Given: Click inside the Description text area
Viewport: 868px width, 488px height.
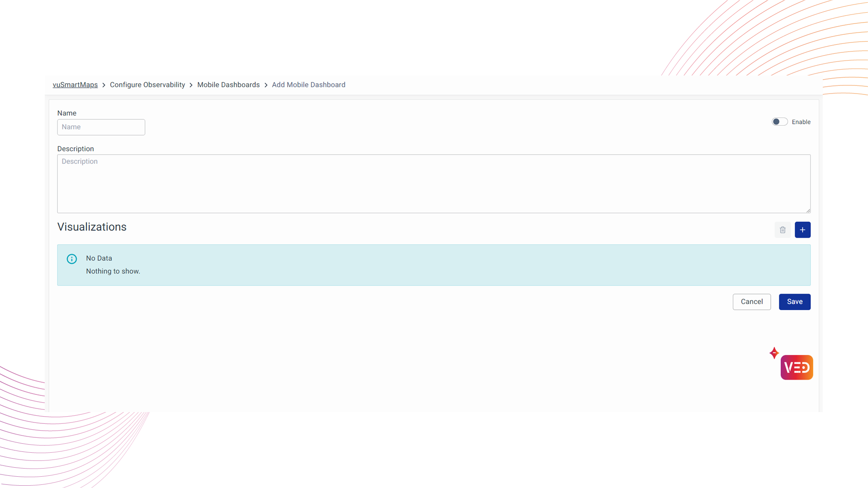Looking at the screenshot, I should [x=433, y=184].
